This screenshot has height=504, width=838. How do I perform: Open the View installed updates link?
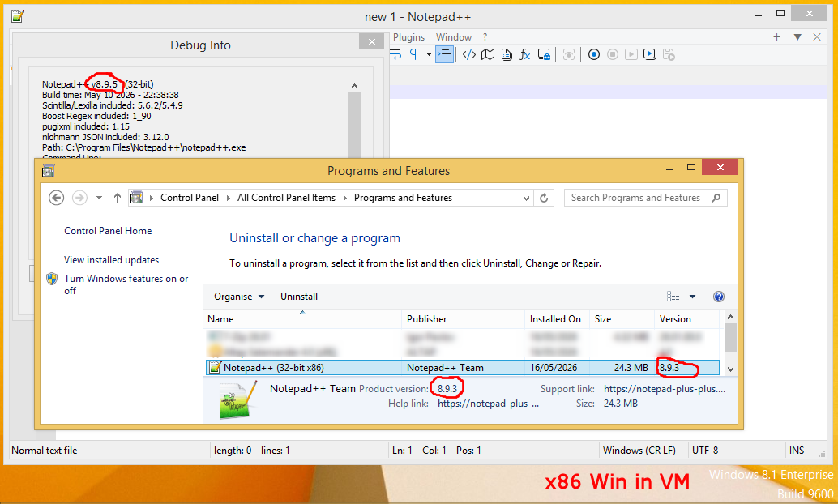click(x=111, y=260)
